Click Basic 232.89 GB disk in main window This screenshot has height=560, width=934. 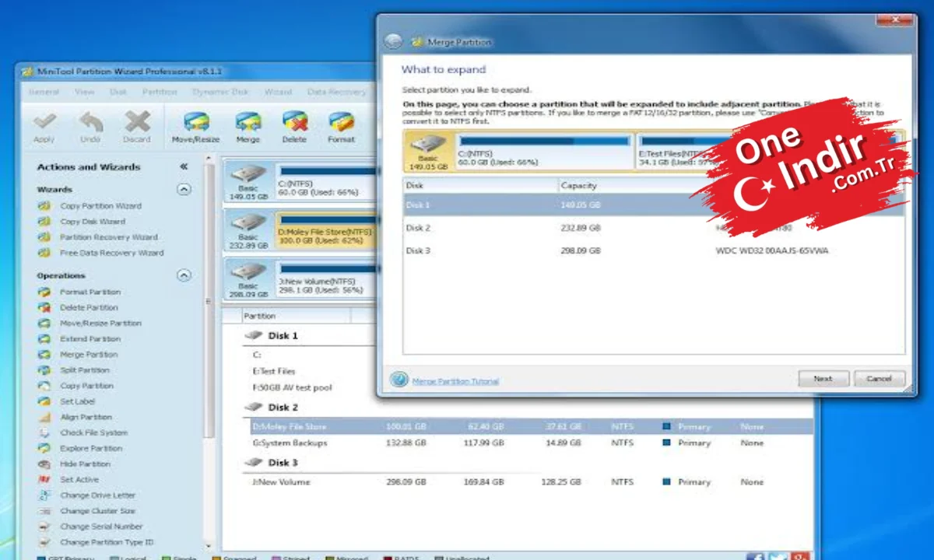click(248, 229)
